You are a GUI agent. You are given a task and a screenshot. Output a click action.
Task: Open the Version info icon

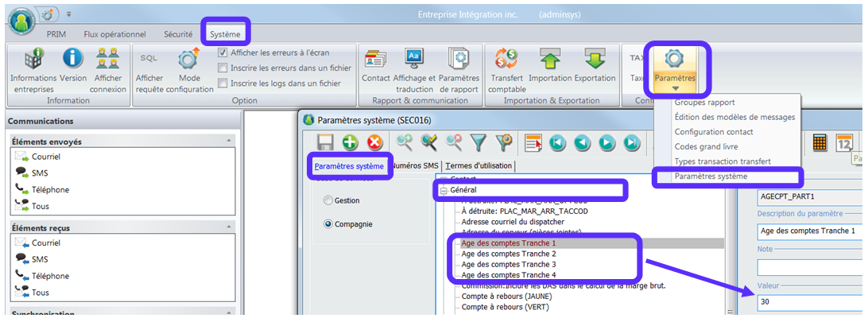click(73, 60)
